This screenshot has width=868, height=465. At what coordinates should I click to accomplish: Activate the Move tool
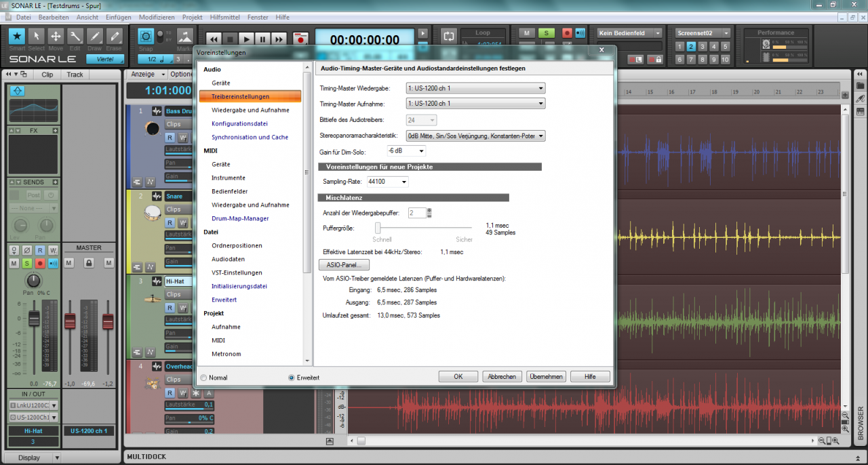click(x=56, y=37)
